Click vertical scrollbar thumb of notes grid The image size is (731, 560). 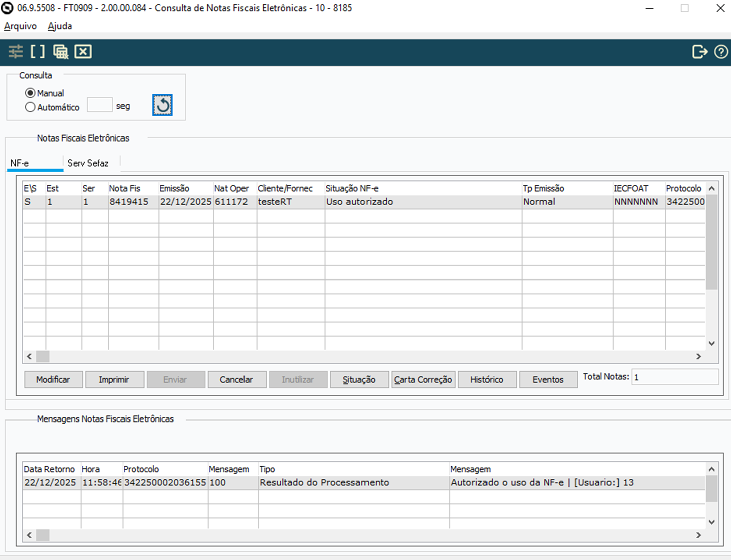pos(711,242)
